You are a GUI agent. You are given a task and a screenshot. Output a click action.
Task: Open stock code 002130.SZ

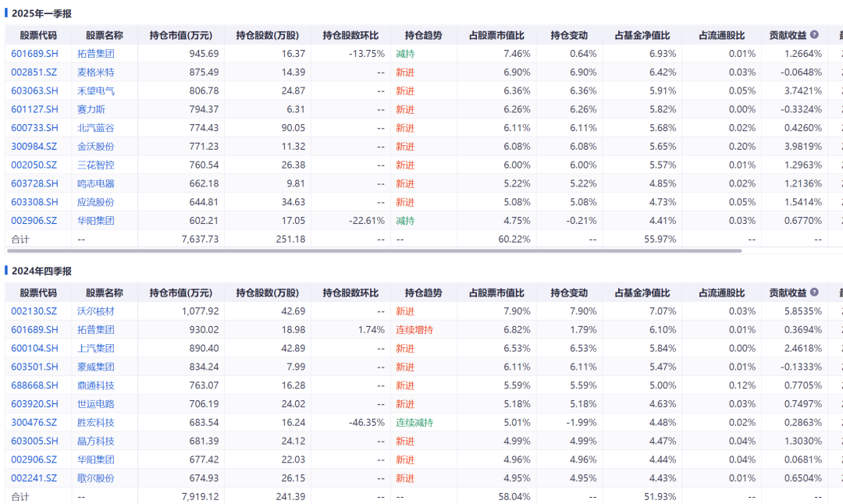point(34,311)
